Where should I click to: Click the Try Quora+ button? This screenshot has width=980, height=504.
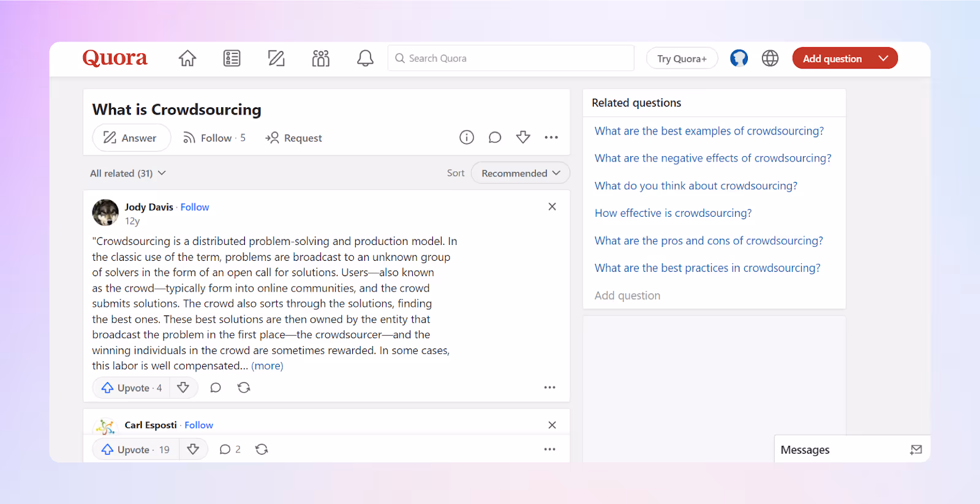pyautogui.click(x=682, y=58)
